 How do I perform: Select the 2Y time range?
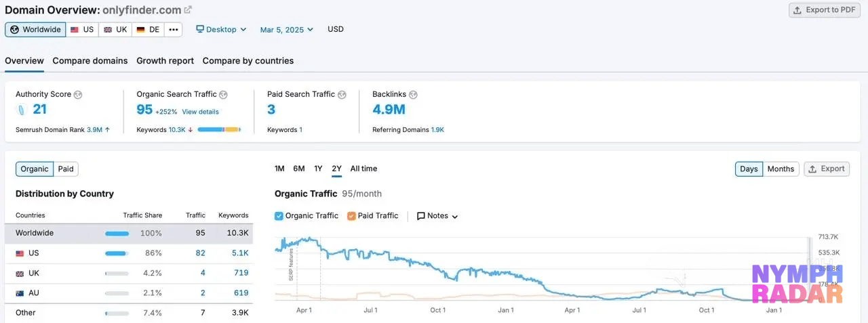(x=337, y=169)
